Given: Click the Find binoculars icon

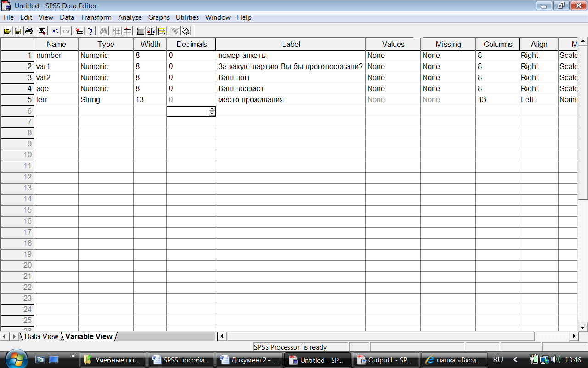Looking at the screenshot, I should pos(103,31).
